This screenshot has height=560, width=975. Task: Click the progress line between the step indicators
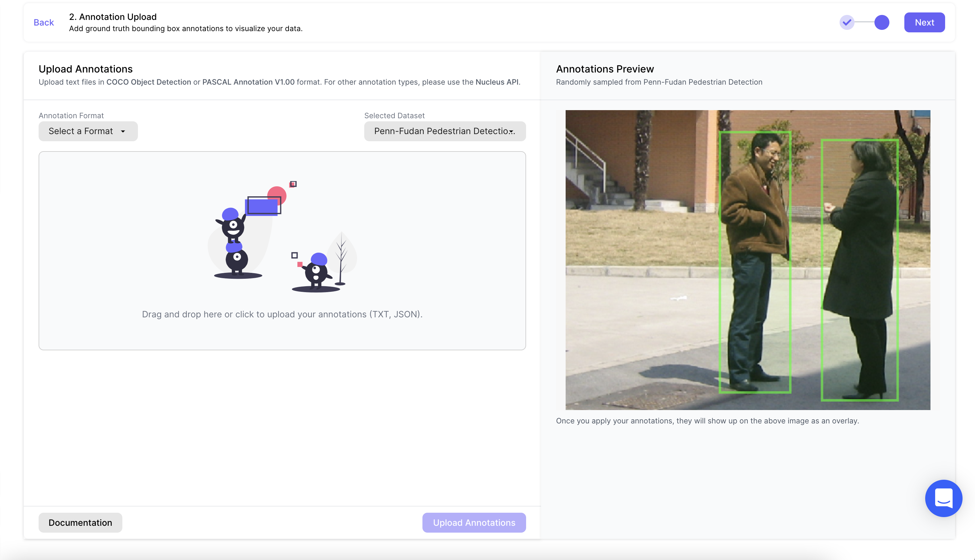[864, 22]
